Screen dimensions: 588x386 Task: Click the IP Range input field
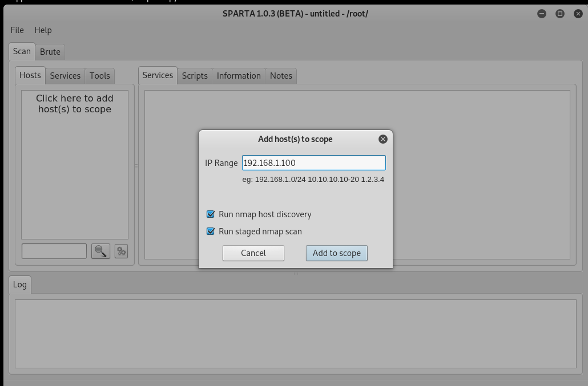coord(314,163)
